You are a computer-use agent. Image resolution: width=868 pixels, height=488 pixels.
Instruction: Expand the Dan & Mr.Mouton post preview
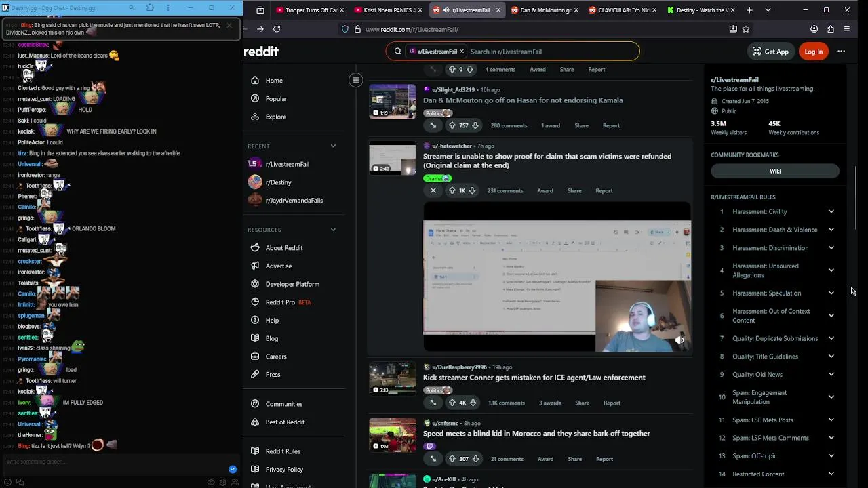433,125
